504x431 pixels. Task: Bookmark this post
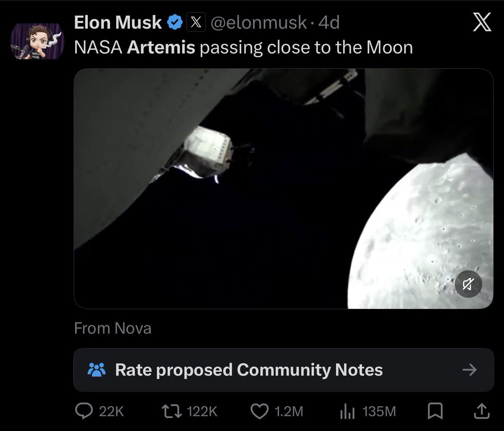pyautogui.click(x=434, y=411)
